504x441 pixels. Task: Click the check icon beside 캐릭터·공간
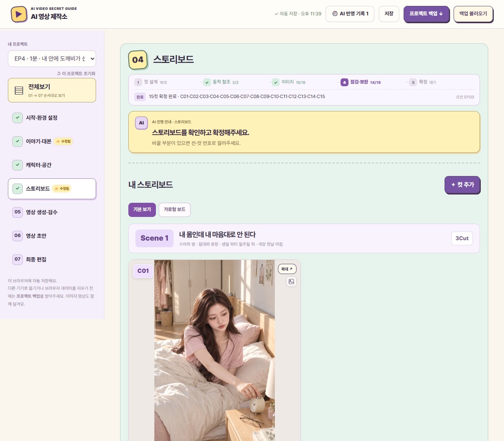pyautogui.click(x=17, y=165)
